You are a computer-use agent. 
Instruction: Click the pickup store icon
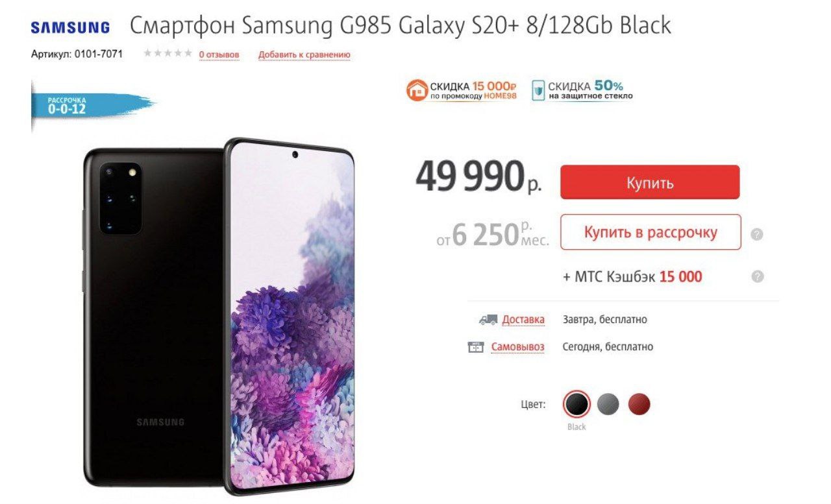click(476, 347)
